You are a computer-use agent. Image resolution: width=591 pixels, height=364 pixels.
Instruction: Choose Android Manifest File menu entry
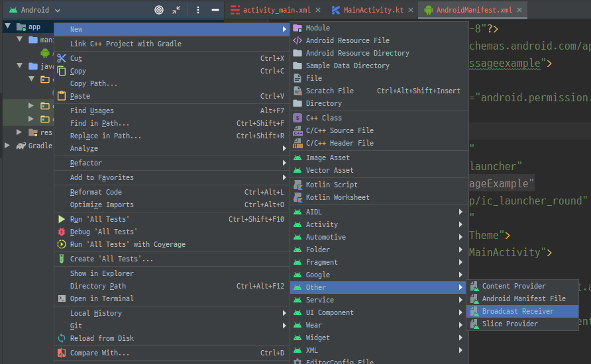click(522, 298)
